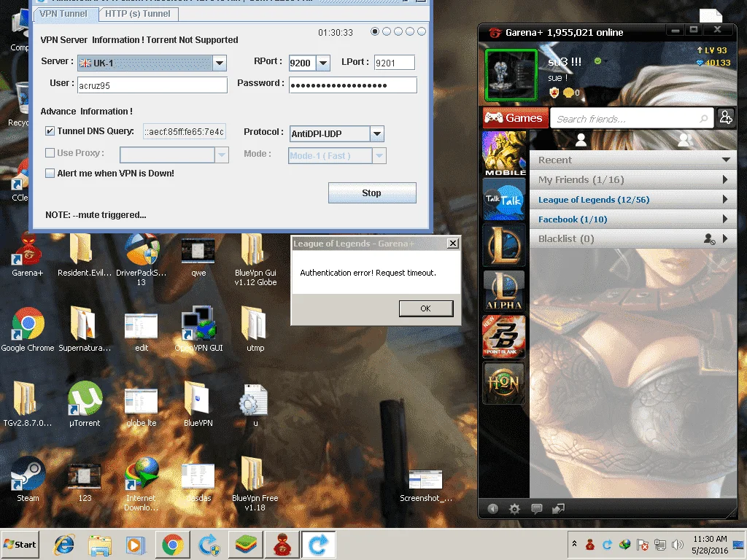Open the Point Blank game icon

504,337
